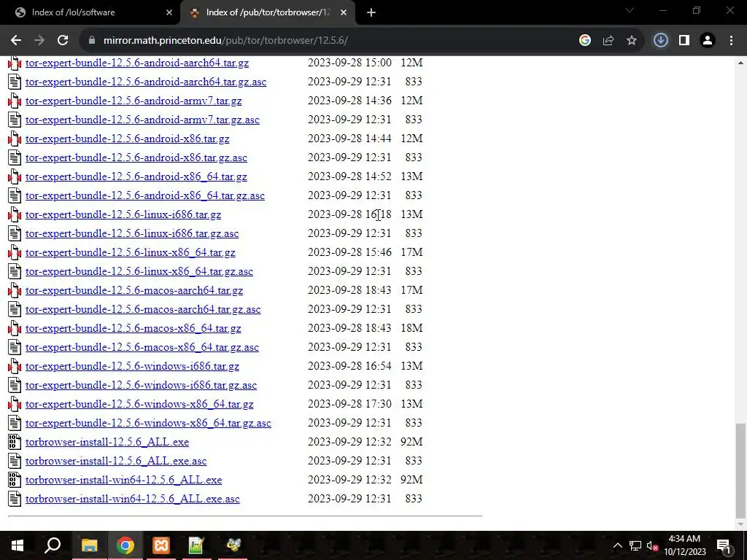Click the text icon for torbrowser-install-win64 exe.asc
747x560 pixels.
15,499
